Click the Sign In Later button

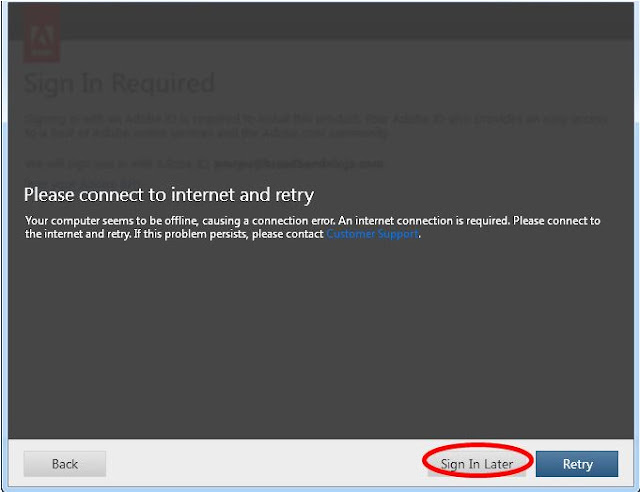tap(477, 464)
